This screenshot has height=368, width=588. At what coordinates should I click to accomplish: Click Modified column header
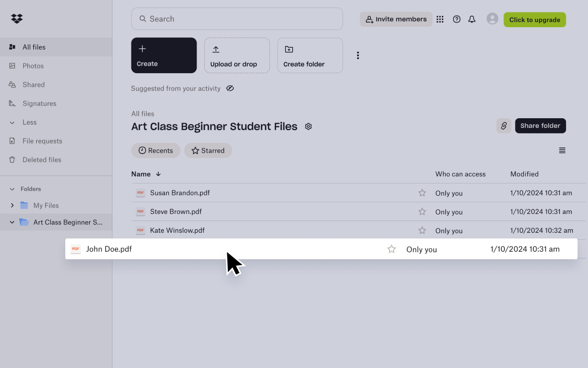click(x=524, y=174)
